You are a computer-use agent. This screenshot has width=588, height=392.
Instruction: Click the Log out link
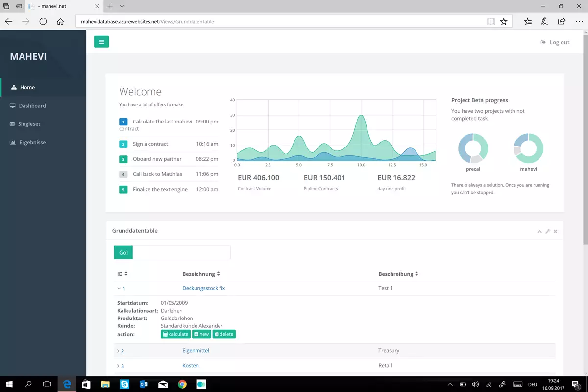click(x=555, y=42)
